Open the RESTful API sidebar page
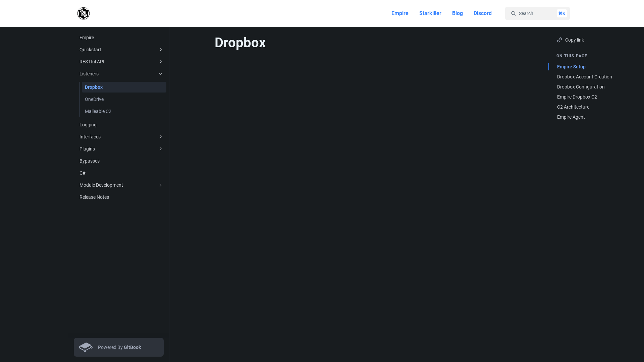This screenshot has width=644, height=362. point(121,62)
